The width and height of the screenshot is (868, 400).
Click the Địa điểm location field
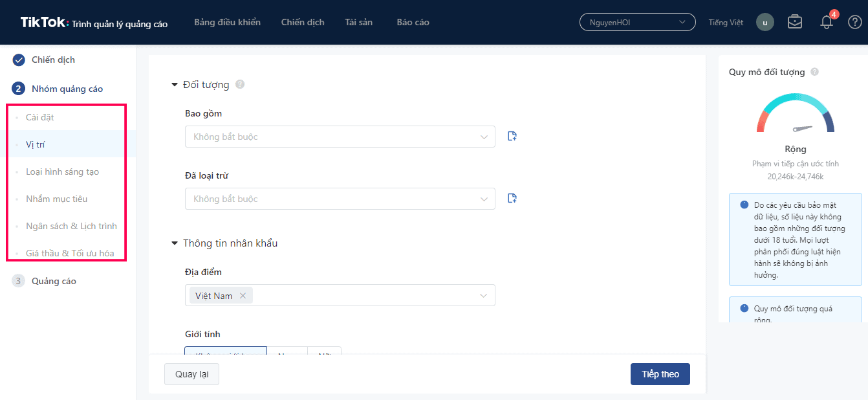click(x=362, y=295)
